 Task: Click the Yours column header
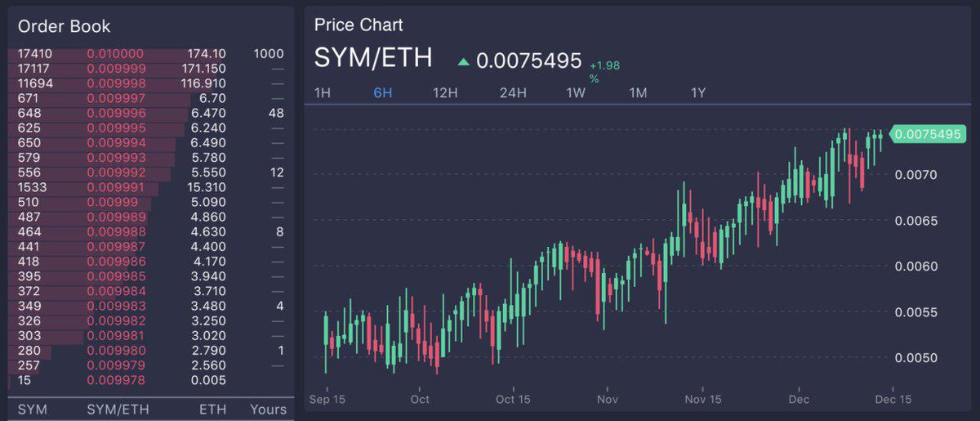[268, 409]
